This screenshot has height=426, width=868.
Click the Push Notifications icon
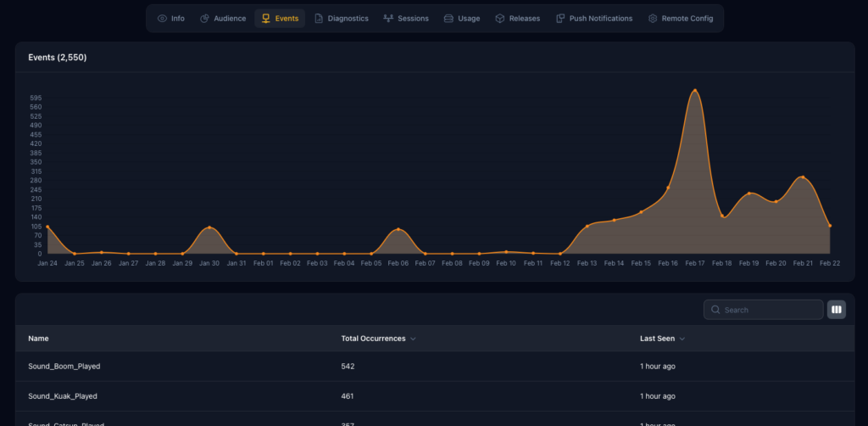pos(560,19)
